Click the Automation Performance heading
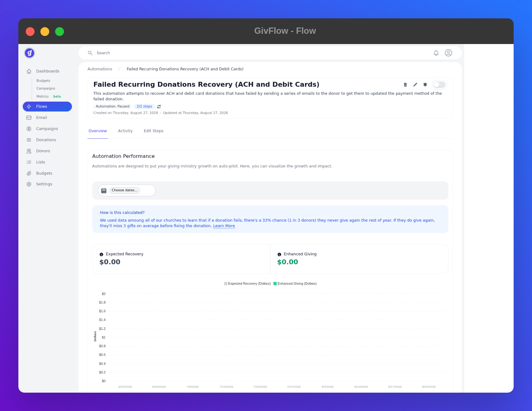 tap(123, 156)
